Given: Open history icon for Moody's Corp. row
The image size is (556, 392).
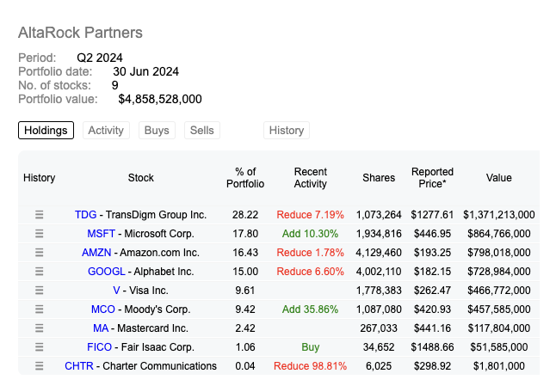Looking at the screenshot, I should (39, 309).
